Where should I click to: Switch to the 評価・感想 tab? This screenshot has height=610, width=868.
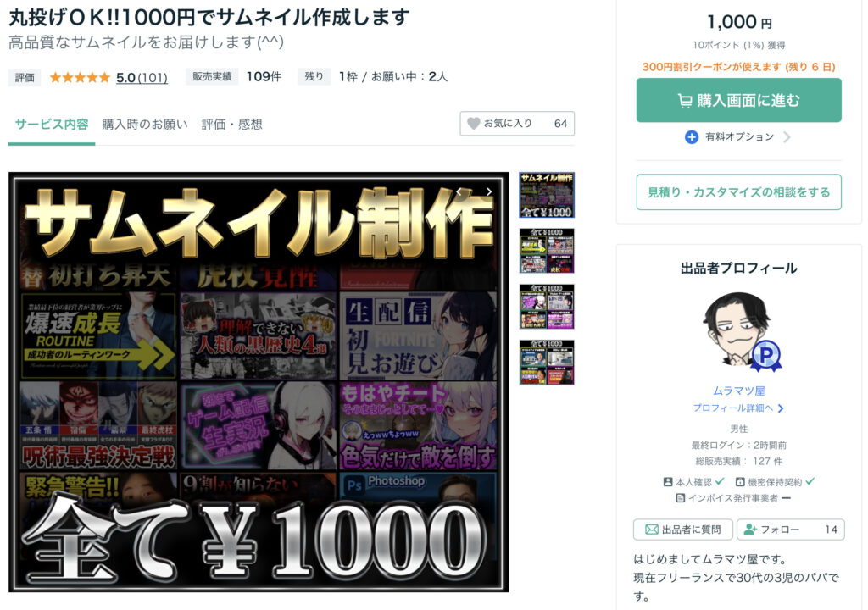coord(231,125)
